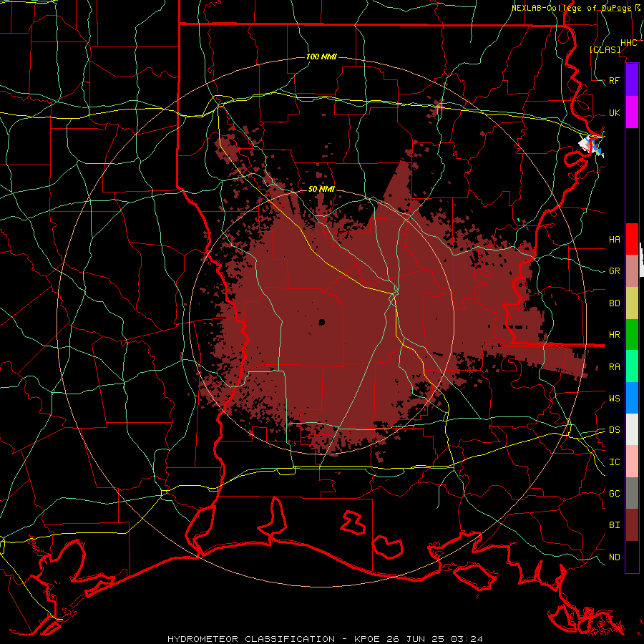
Task: Select the HR legend label
Action: (614, 335)
